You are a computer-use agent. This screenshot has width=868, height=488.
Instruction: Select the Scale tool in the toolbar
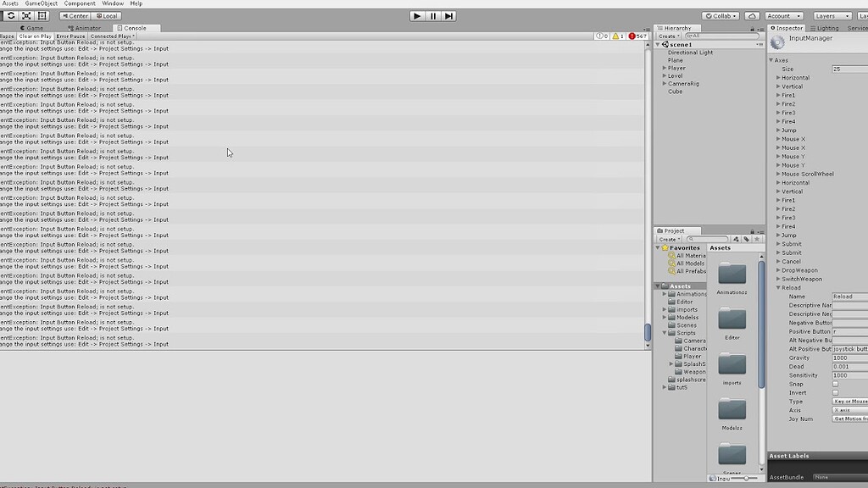pyautogui.click(x=26, y=15)
